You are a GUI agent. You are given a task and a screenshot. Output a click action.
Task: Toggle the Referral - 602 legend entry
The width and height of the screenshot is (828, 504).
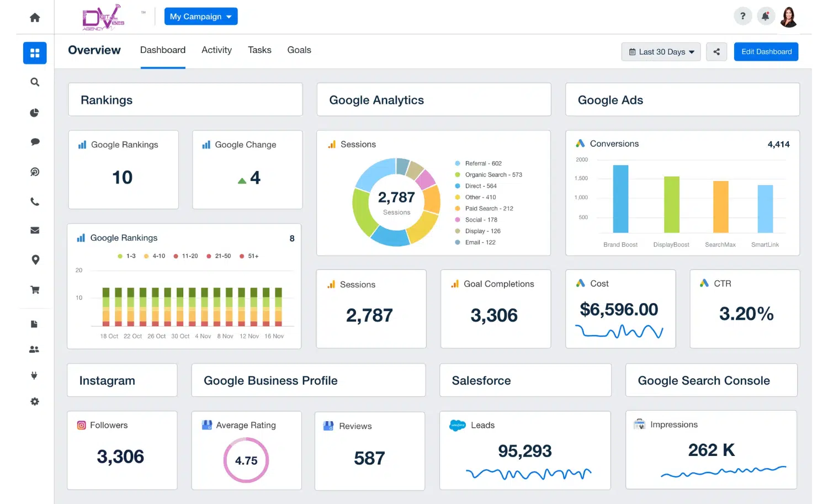click(478, 163)
